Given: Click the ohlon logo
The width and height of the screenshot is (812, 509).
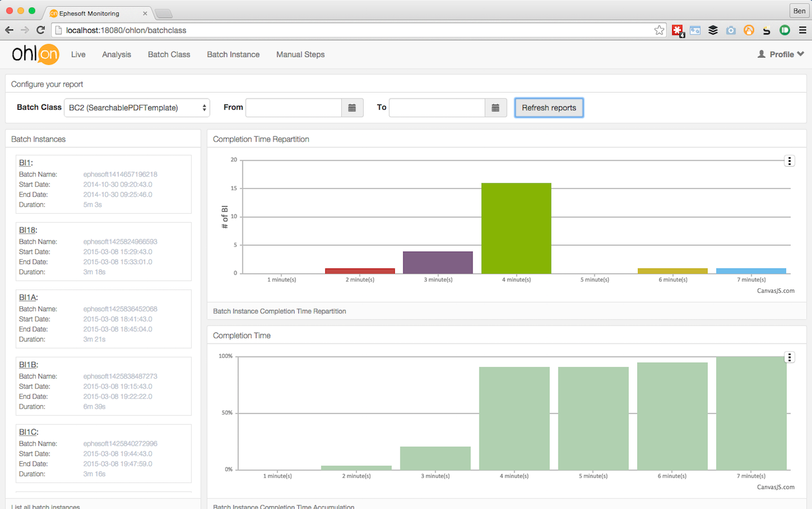Looking at the screenshot, I should point(35,54).
